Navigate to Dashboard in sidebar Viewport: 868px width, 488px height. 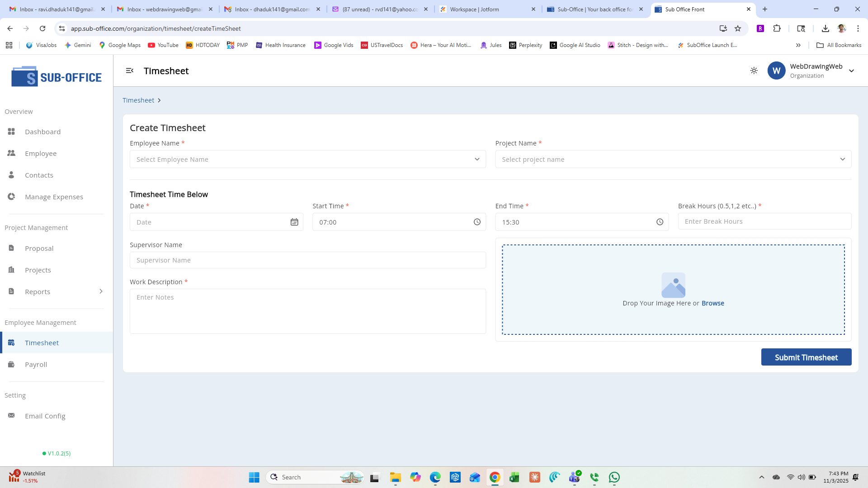(42, 132)
